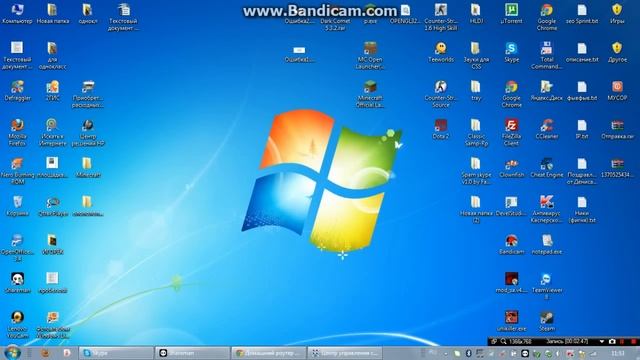Image resolution: width=640 pixels, height=360 pixels.
Task: Switch to Центр управления taskbar window
Action: coord(345,353)
